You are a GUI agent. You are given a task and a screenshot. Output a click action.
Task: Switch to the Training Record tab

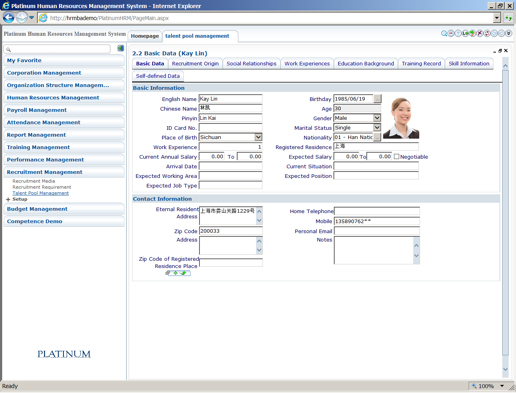[x=421, y=63]
